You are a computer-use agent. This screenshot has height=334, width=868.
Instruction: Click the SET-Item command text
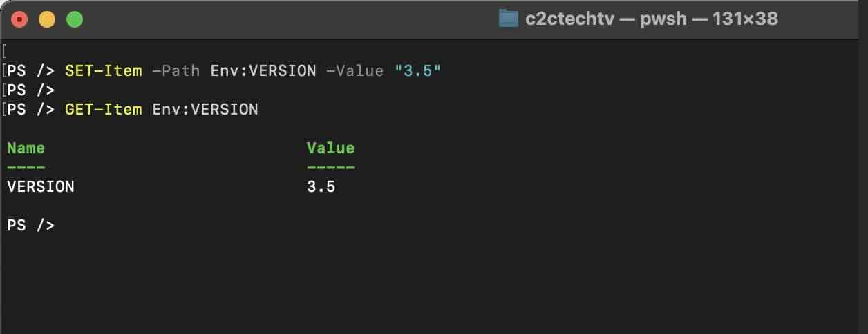pos(104,70)
